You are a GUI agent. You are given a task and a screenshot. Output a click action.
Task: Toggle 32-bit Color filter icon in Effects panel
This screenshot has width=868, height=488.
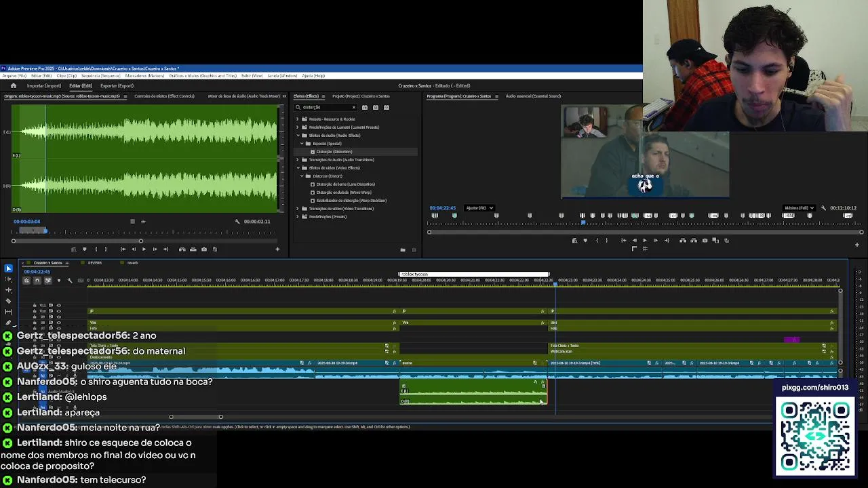coord(375,107)
